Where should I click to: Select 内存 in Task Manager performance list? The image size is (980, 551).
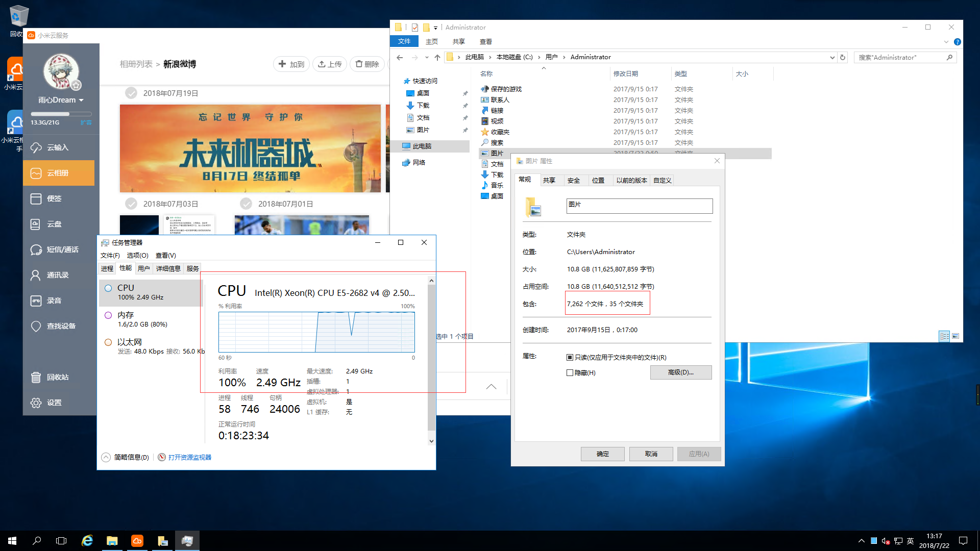151,319
